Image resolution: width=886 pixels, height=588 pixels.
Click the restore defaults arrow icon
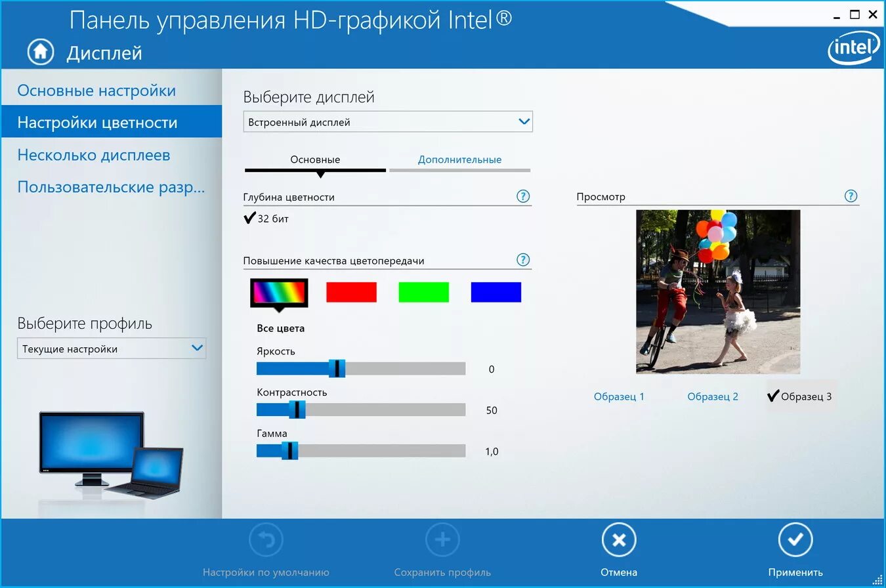[266, 540]
